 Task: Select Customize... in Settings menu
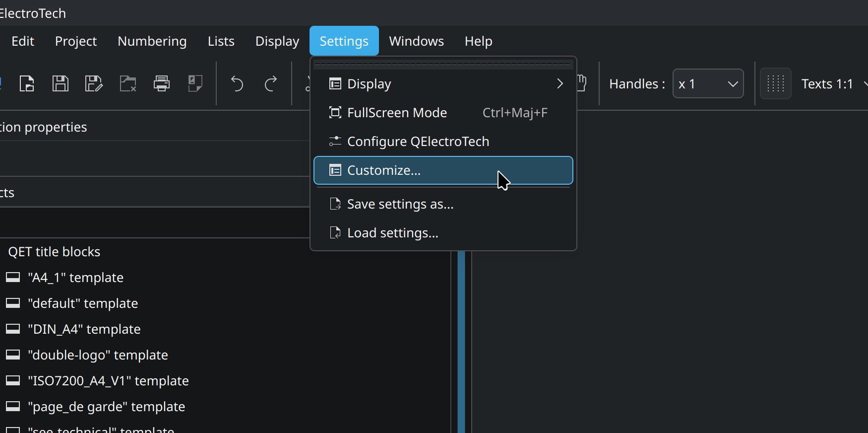pos(443,170)
